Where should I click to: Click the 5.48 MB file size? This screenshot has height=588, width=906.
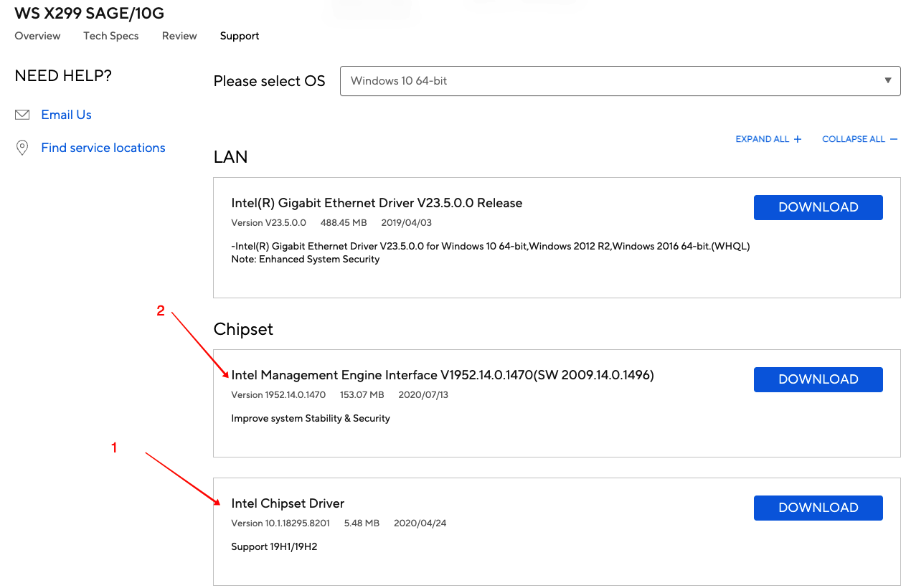(x=362, y=523)
